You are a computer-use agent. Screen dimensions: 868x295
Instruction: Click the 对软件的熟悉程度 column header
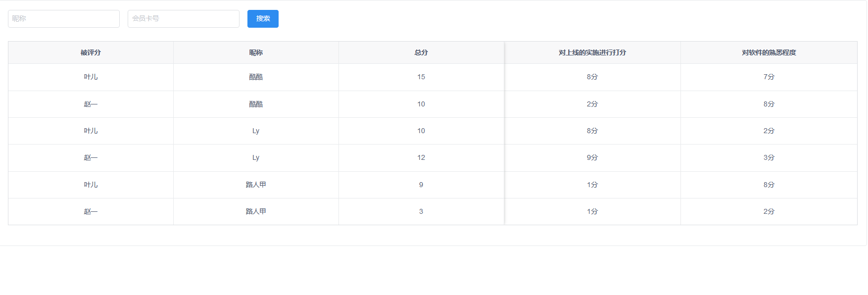(769, 52)
